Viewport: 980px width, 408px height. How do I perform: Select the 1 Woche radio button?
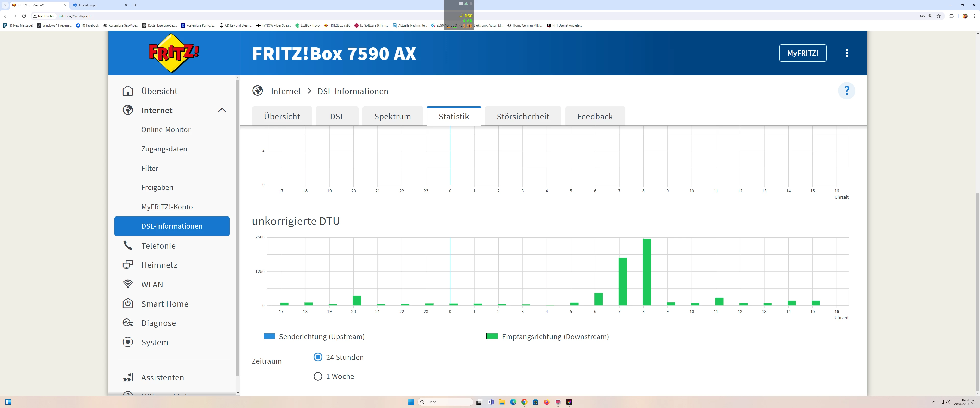point(318,376)
